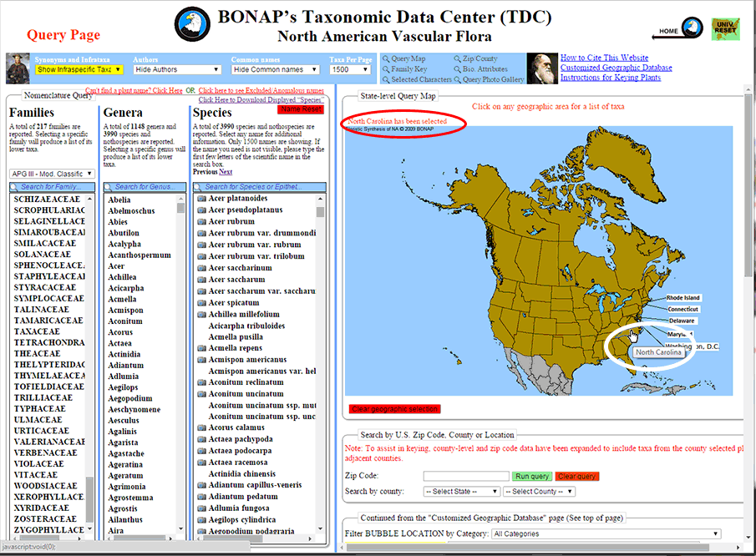Click the Darwin portrait thumbnail
The image size is (756, 556).
coord(542,68)
